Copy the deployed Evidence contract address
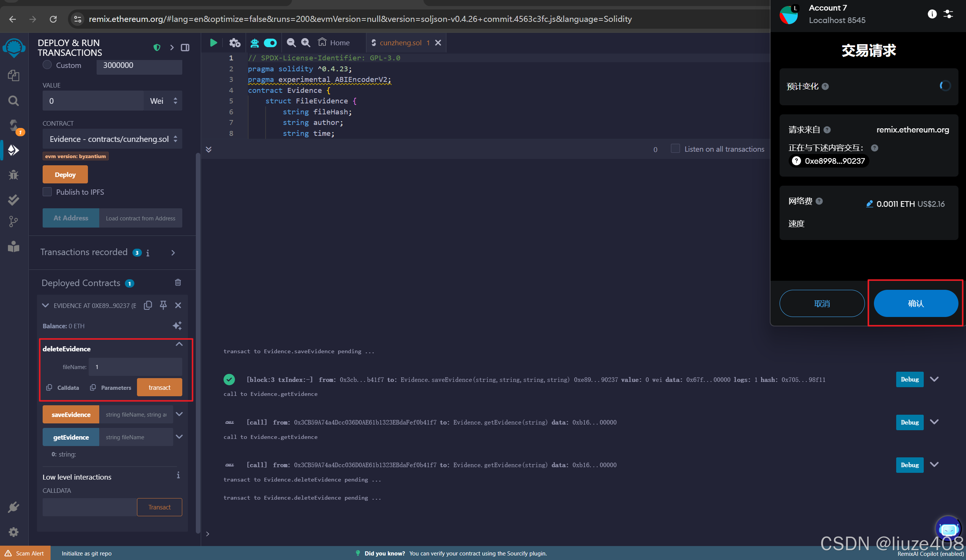Screen dimensions: 966x560 148,305
